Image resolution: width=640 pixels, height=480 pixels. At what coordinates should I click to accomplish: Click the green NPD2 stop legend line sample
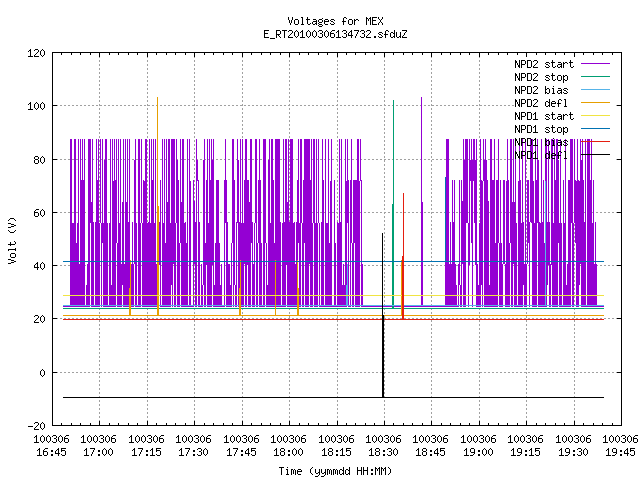pos(595,76)
